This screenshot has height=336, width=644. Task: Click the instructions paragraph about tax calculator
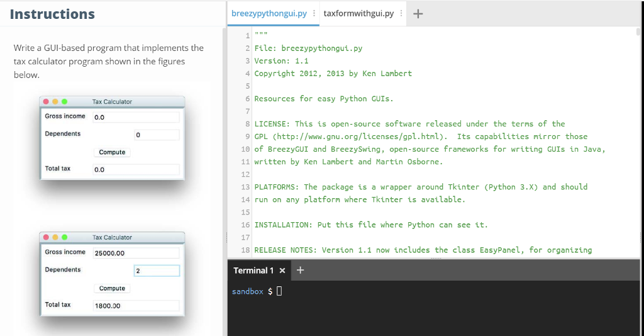pos(108,61)
